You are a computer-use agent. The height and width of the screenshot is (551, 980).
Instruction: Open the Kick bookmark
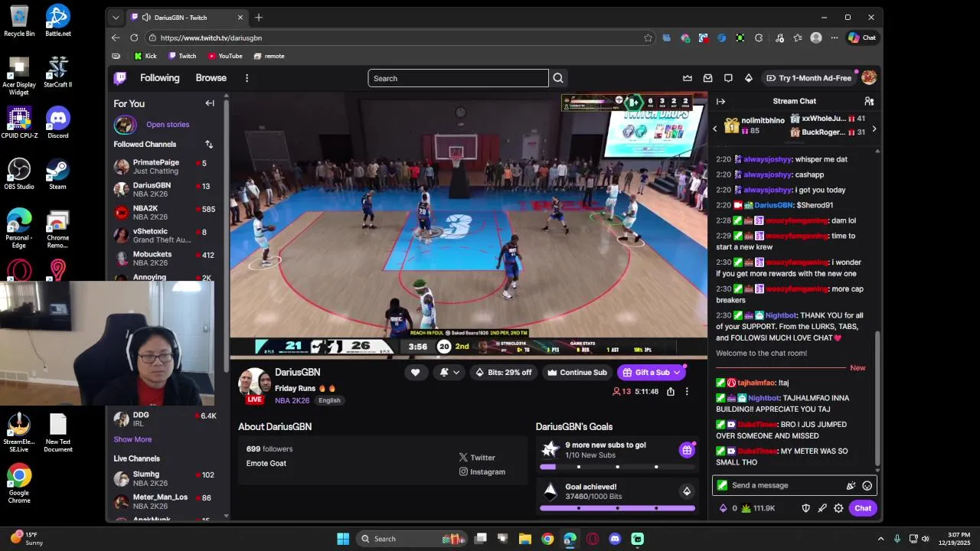pos(145,56)
